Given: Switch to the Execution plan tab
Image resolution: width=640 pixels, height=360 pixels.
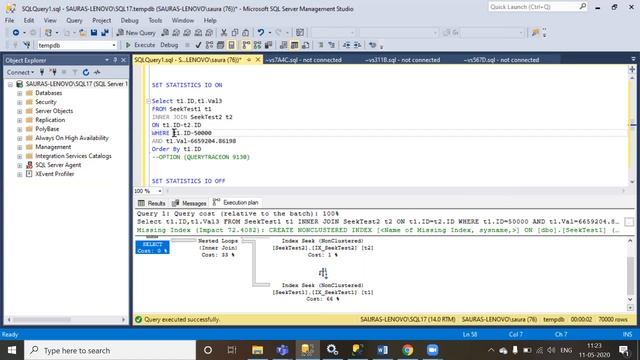Looking at the screenshot, I should pos(236,202).
